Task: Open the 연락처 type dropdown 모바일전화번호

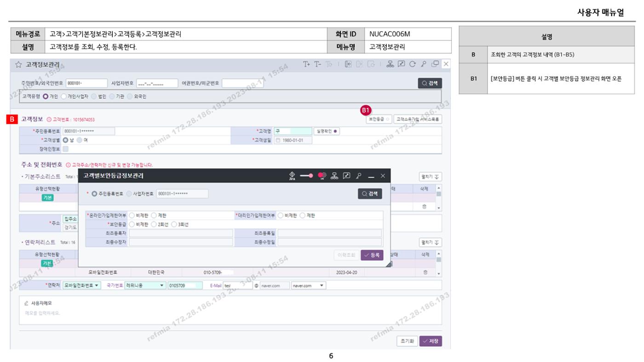Action: (x=82, y=285)
